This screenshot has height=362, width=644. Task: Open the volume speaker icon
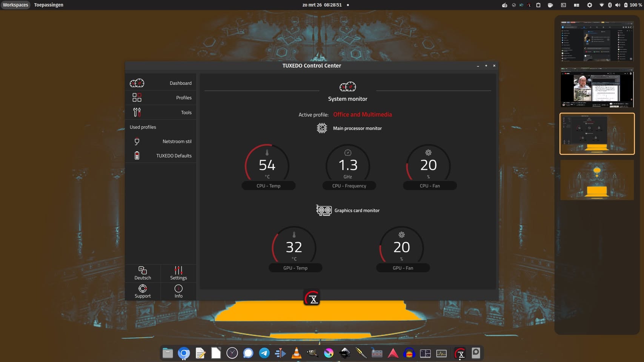(x=618, y=5)
